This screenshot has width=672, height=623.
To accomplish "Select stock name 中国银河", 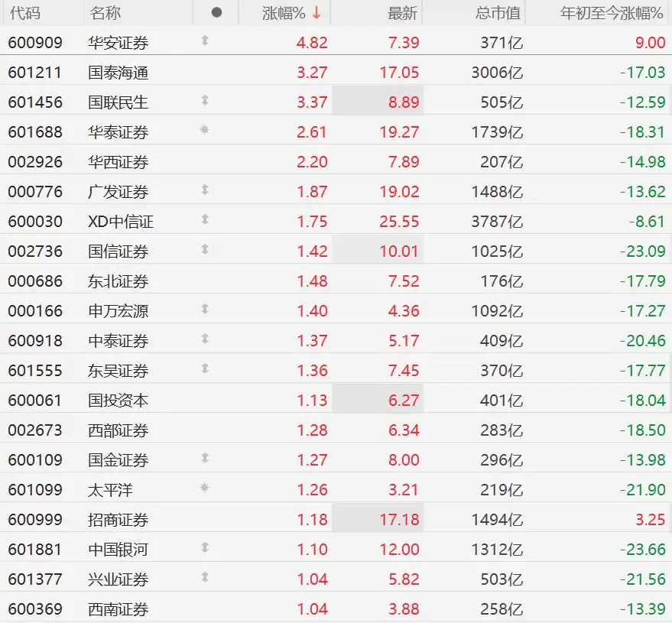I will click(118, 550).
